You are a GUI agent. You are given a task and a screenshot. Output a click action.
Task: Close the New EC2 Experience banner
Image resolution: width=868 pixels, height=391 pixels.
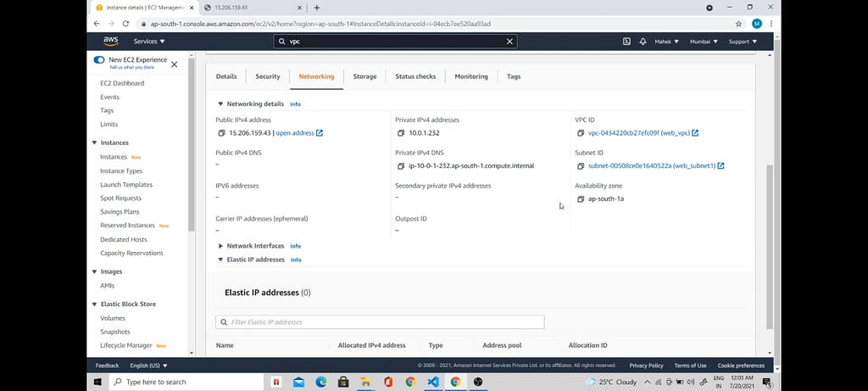coord(174,64)
